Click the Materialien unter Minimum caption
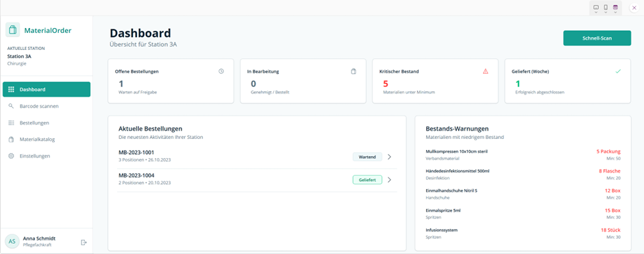The height and width of the screenshot is (254, 644). pyautogui.click(x=408, y=92)
